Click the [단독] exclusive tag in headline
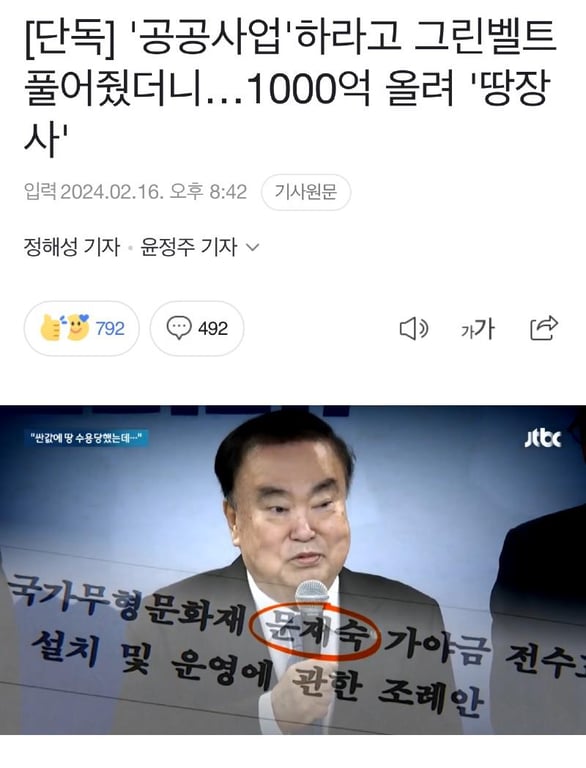The height and width of the screenshot is (768, 586). pyautogui.click(x=69, y=39)
